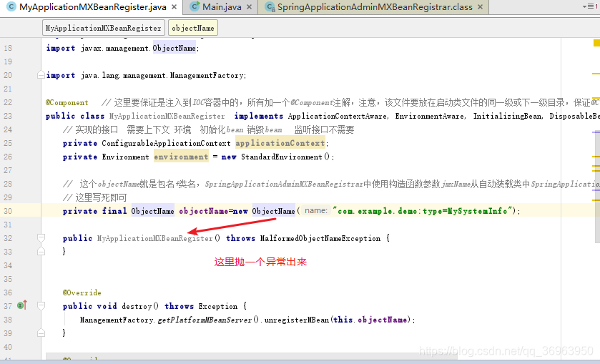
Task: Click fold end marker at line 39
Action: [41, 333]
